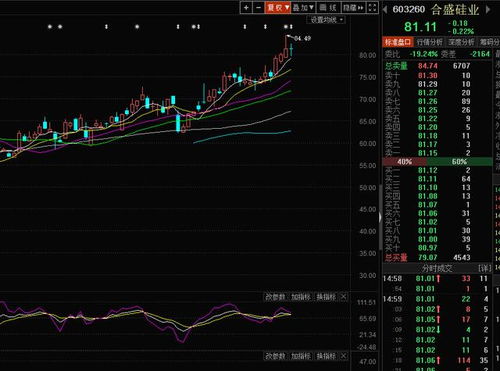
Task: Open the 复权 dropdown
Action: [278, 7]
